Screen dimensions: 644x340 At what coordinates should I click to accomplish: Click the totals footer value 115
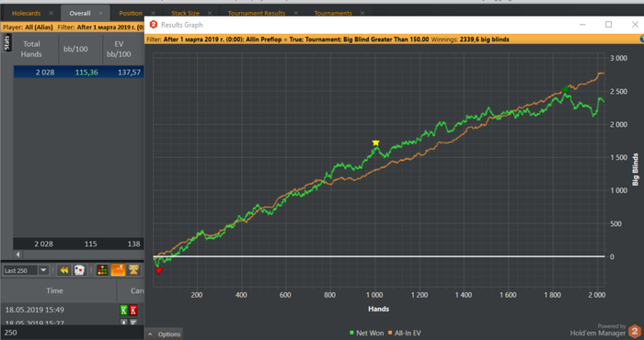pyautogui.click(x=90, y=244)
